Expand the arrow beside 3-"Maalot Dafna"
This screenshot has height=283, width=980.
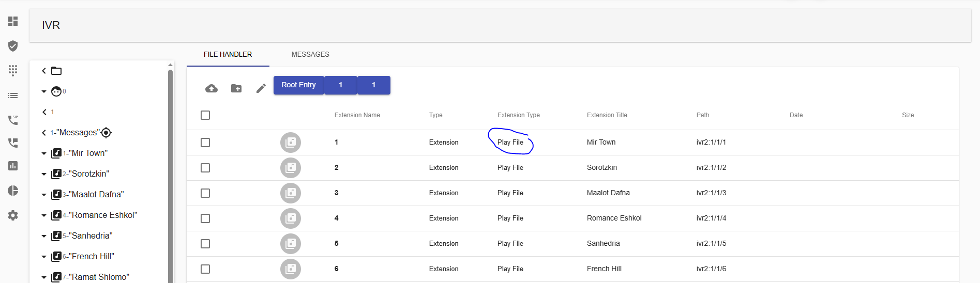(44, 195)
